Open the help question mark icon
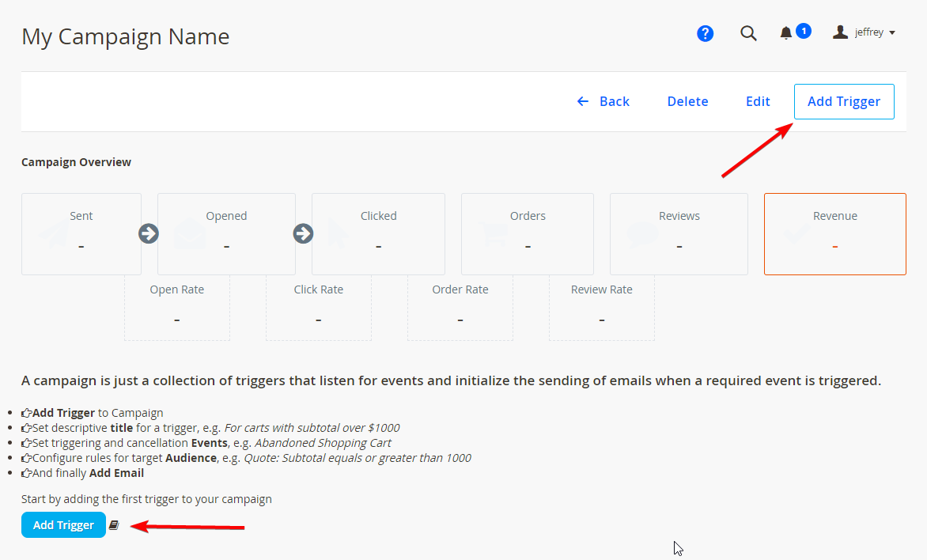This screenshot has width=927, height=560. [705, 33]
